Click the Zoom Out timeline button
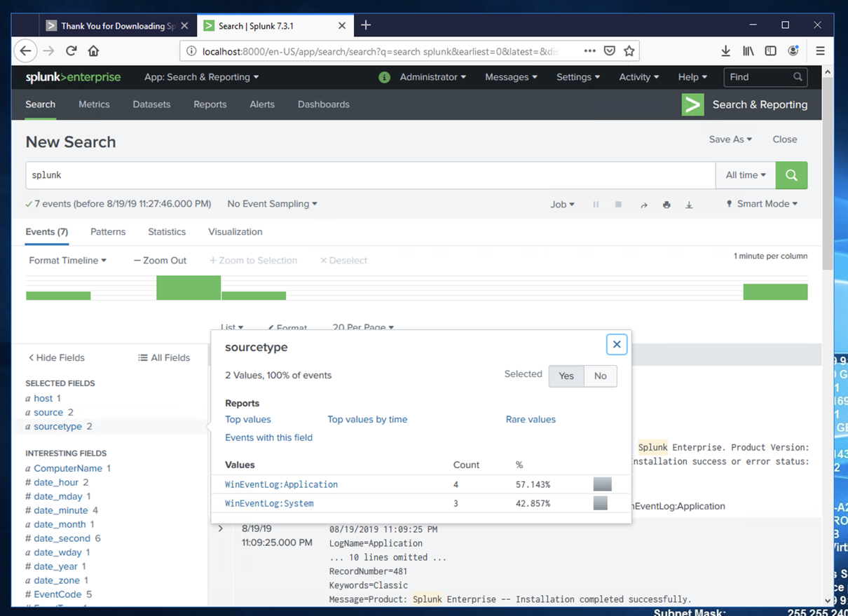This screenshot has height=616, width=848. tap(160, 260)
